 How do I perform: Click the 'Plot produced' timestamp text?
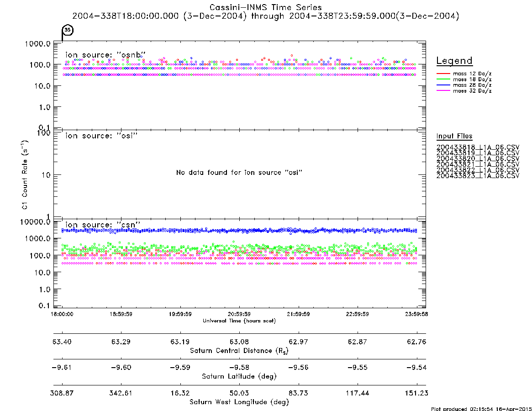481,409
